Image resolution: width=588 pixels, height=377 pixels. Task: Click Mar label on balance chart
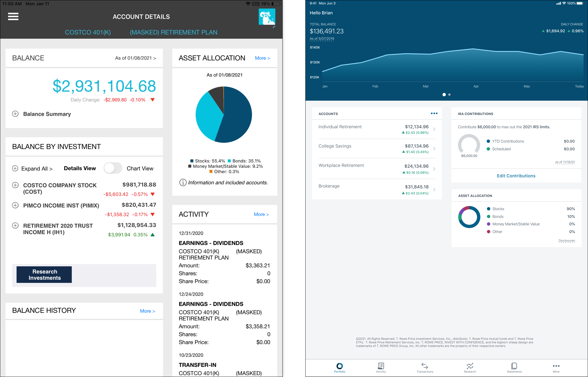[426, 86]
